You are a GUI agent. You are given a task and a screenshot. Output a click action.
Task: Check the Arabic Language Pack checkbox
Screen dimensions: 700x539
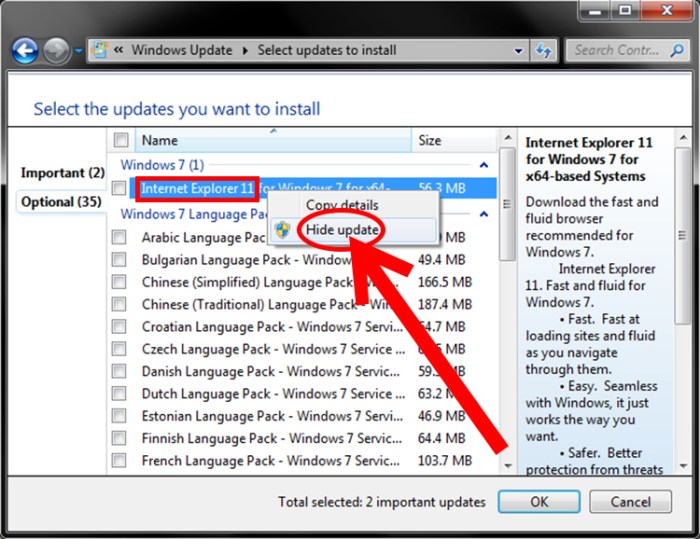(119, 238)
